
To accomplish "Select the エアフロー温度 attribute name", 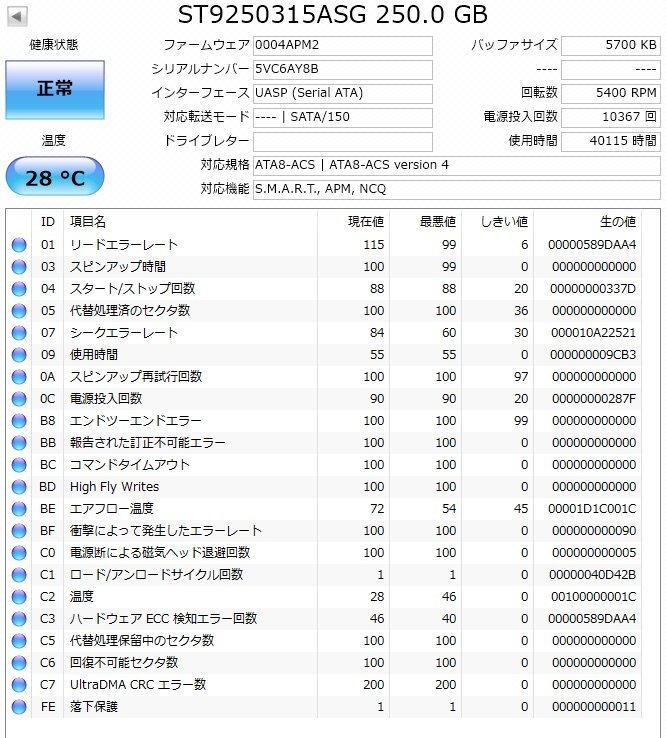I will coord(112,509).
